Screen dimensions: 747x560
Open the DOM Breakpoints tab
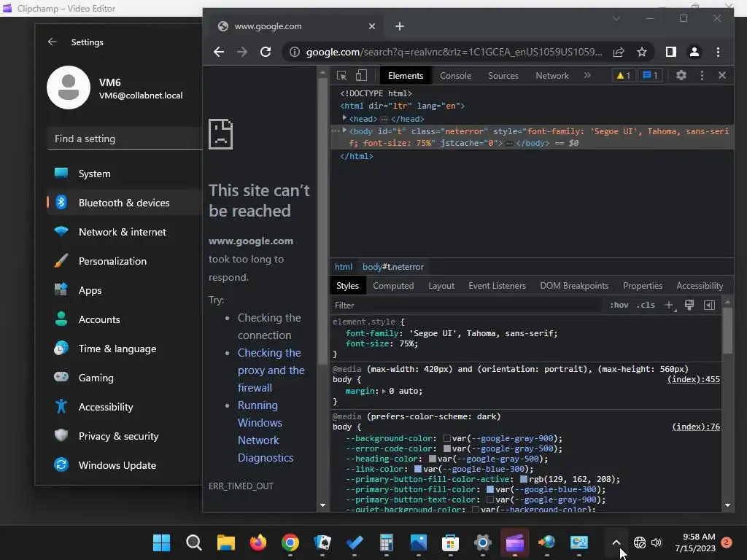(574, 286)
